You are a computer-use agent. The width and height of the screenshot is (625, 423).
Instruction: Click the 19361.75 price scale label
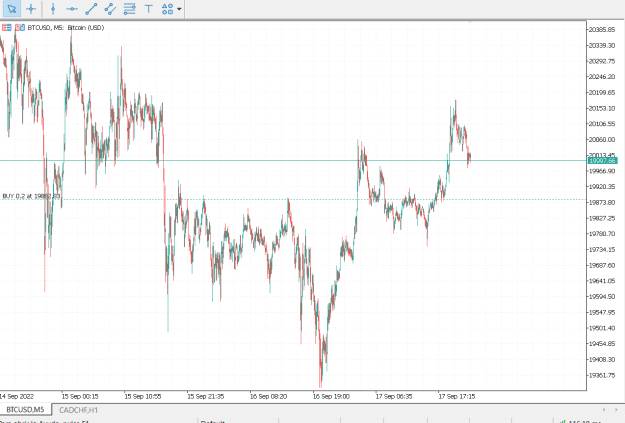tap(602, 375)
